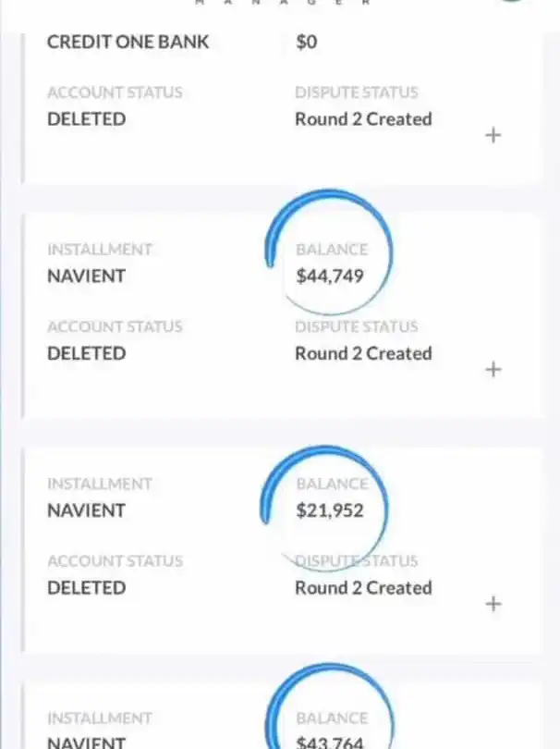Click the $0 balance amount
Screen dimensions: 560x749
307,42
